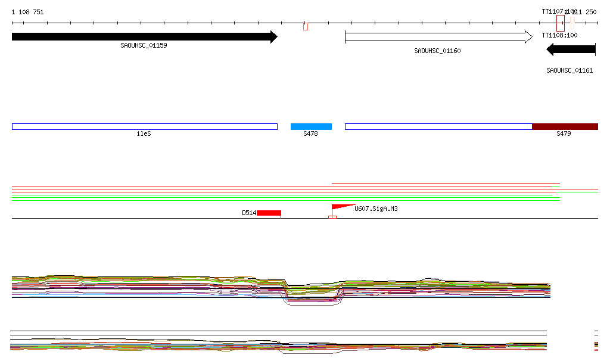Click the leftward SAOUHSC_01161 gene arrow
This screenshot has width=610, height=364.
(571, 50)
